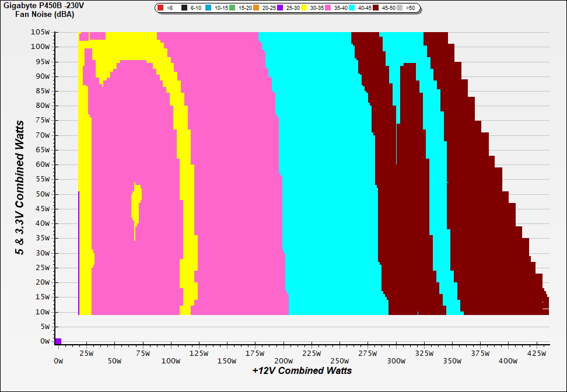
Task: Select the orange 20-25 legend swatch
Action: [257, 8]
